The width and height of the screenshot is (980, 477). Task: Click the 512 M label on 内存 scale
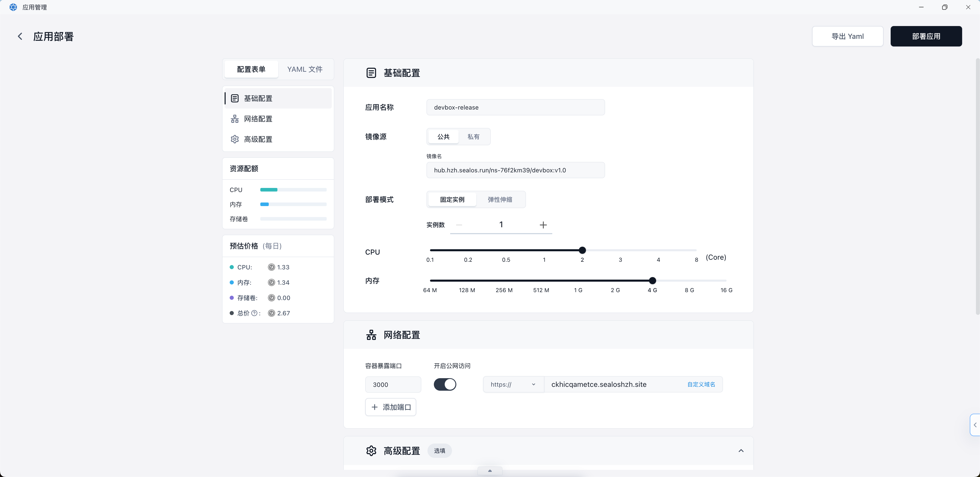pyautogui.click(x=541, y=290)
